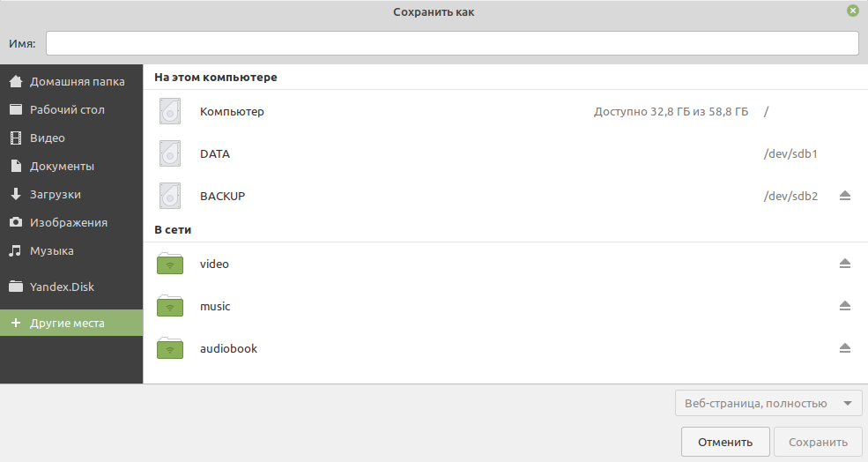Viewport: 868px width, 462px height.
Task: Click the DATA drive icon
Action: tap(170, 153)
